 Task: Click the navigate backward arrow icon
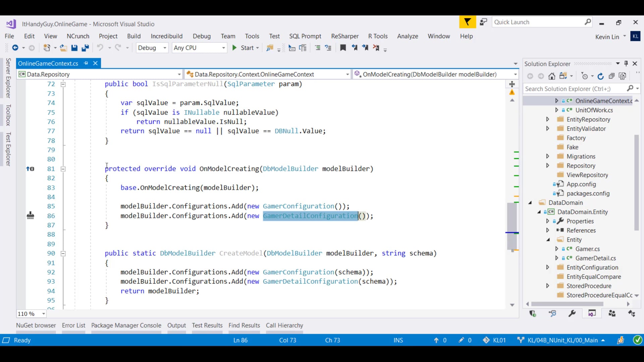point(15,48)
